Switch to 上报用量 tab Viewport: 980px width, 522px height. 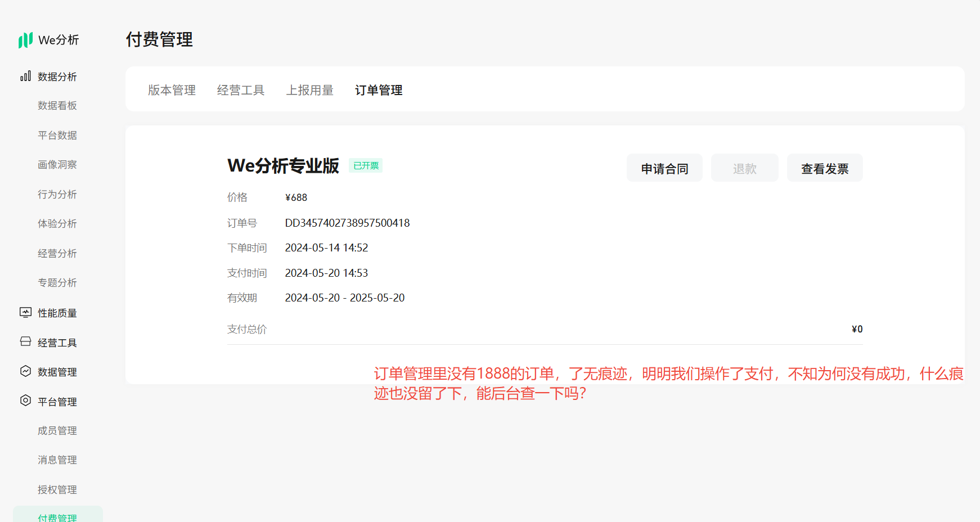pos(310,90)
